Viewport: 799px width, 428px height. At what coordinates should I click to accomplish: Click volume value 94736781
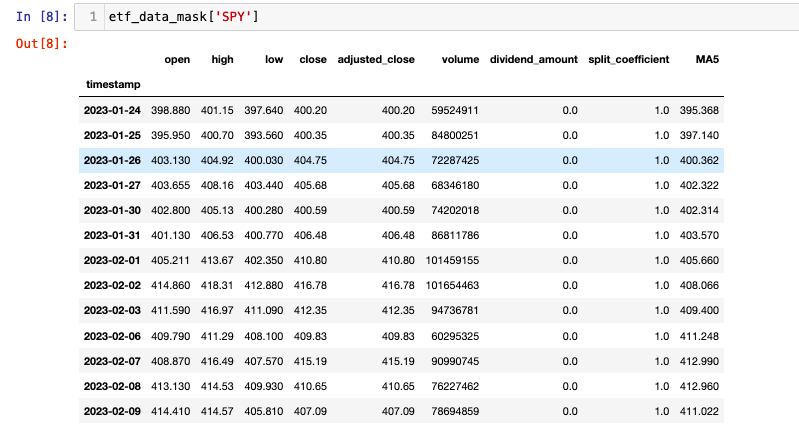455,310
